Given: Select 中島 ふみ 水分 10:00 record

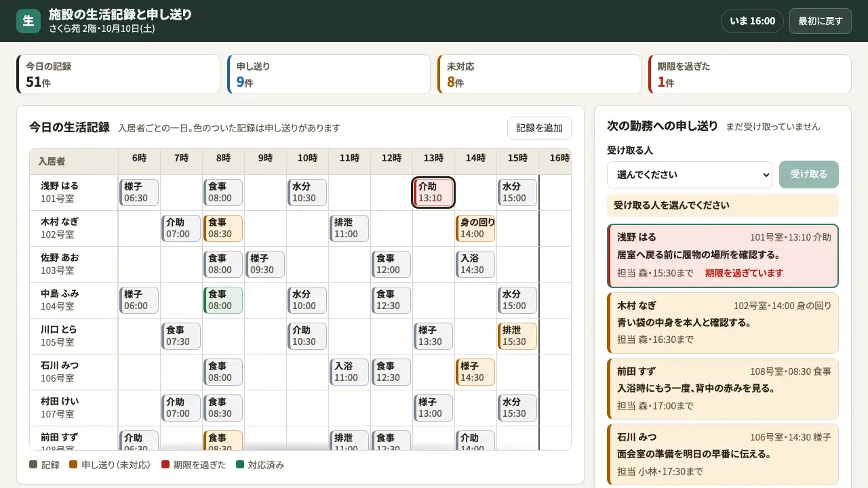Looking at the screenshot, I should (x=307, y=300).
